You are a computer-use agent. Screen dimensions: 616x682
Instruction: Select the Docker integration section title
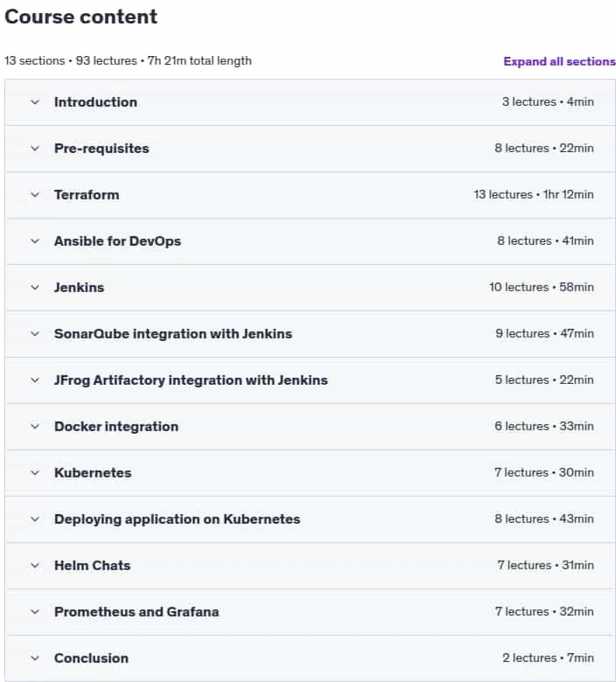[116, 427]
